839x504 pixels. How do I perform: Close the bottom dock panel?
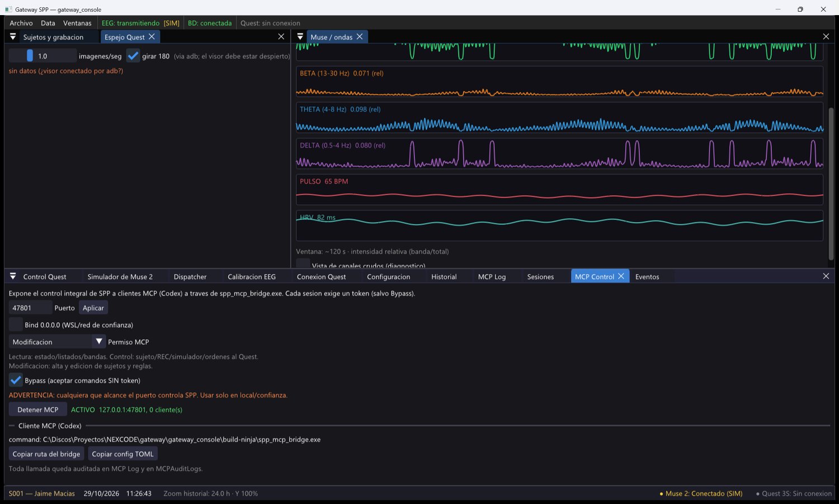826,276
